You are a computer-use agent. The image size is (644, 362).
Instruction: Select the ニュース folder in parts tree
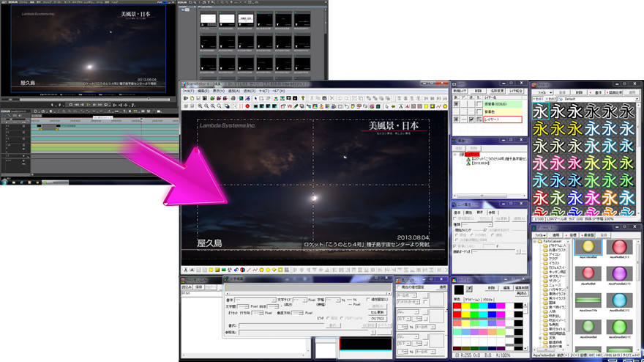555,285
